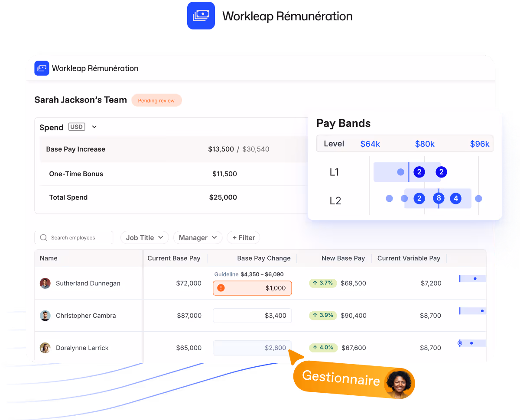This screenshot has width=520, height=420.
Task: Click the first L1 bubble labeled 2
Action: (x=419, y=172)
